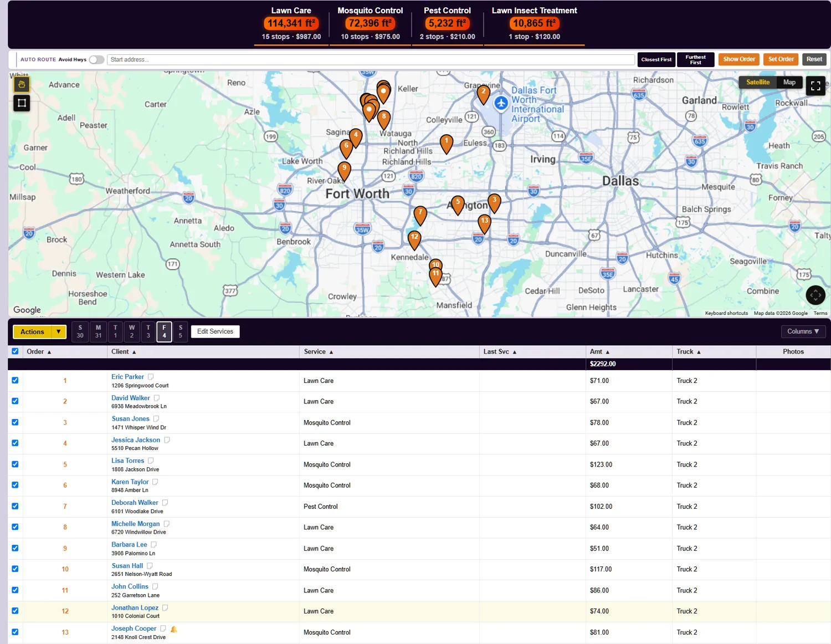831x644 pixels.
Task: Open the map camera controls
Action: click(x=815, y=295)
